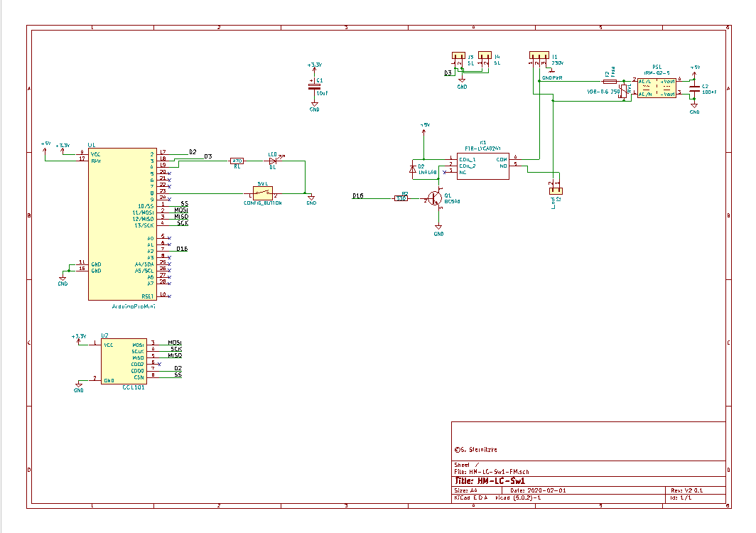756x533 pixels.
Task: Click the no-connect X on Arduino RST pin
Action: tap(169, 296)
